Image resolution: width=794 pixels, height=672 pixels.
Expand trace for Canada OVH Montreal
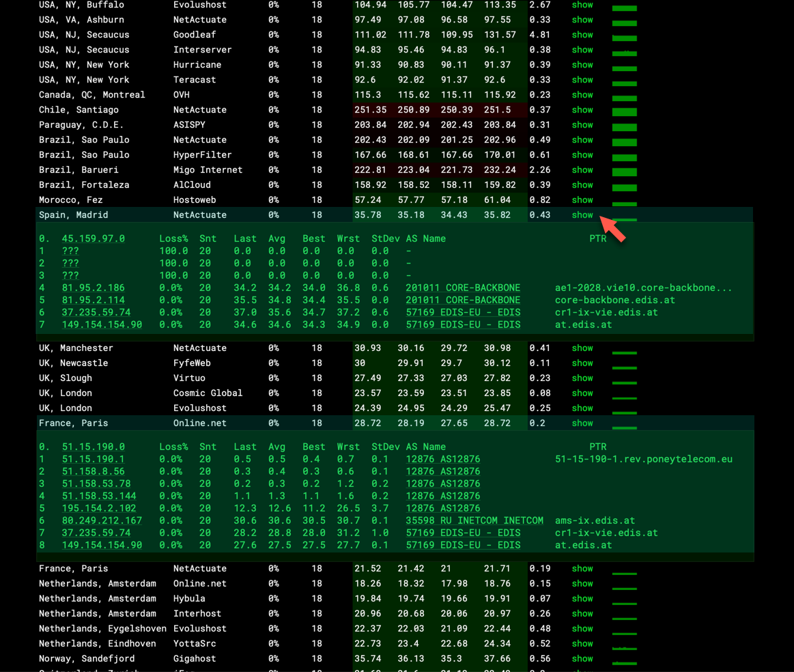coord(582,94)
